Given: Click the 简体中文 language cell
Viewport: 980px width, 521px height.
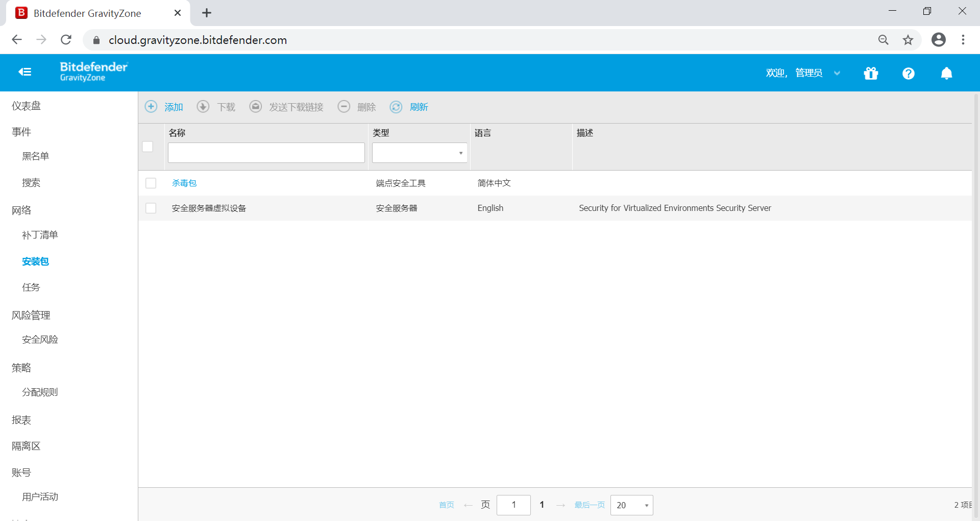Looking at the screenshot, I should pos(494,183).
